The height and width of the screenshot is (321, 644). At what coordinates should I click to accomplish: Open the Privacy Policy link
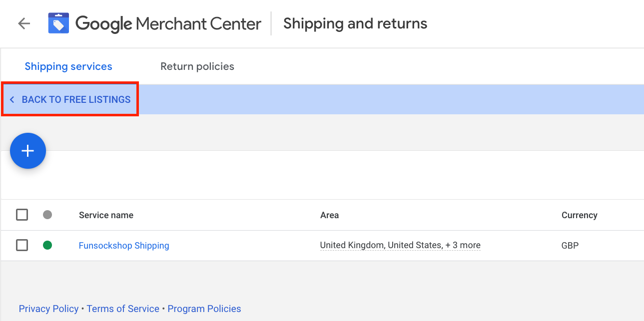[48, 309]
